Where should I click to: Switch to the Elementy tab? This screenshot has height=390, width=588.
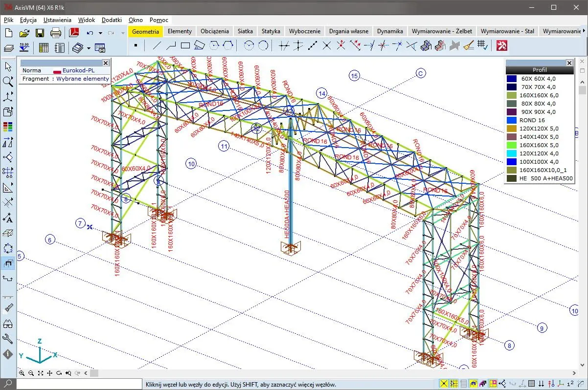pos(180,31)
